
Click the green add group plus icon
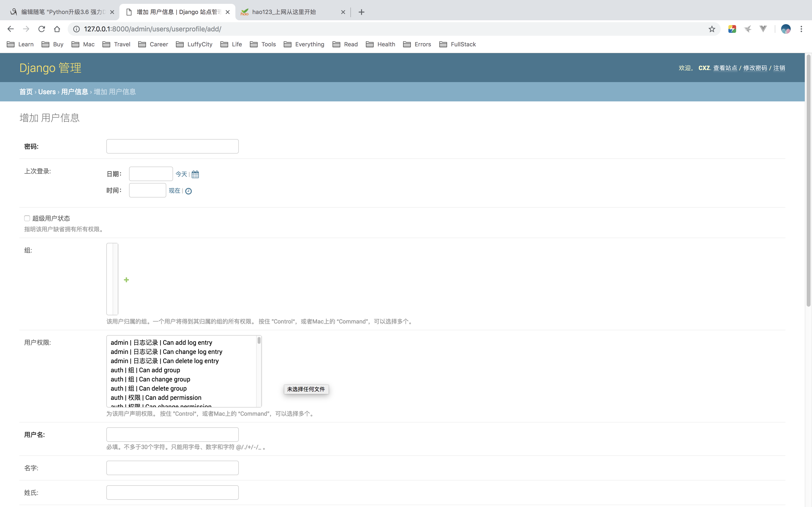point(126,280)
